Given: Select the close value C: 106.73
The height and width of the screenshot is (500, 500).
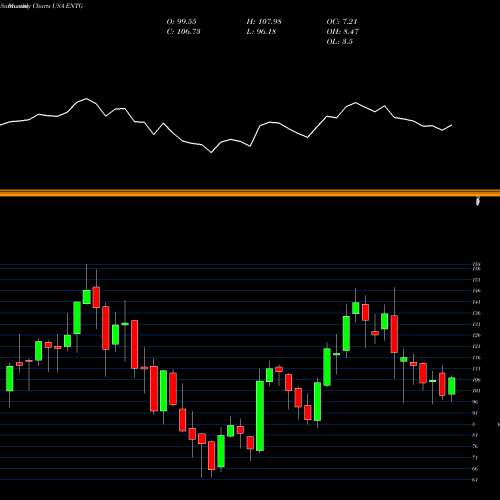Looking at the screenshot, I should coord(183,32).
